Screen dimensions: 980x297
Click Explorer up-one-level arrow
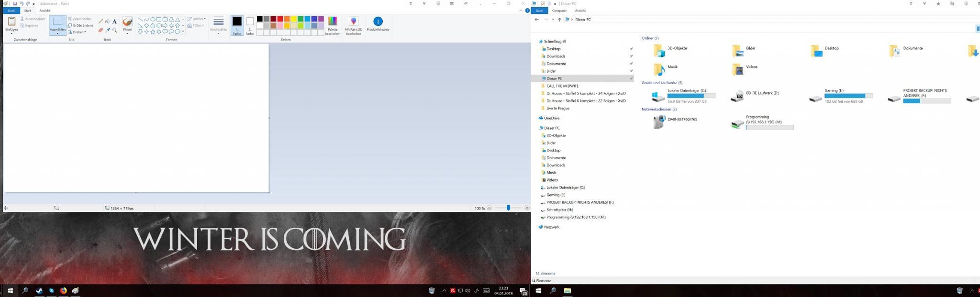(x=559, y=20)
